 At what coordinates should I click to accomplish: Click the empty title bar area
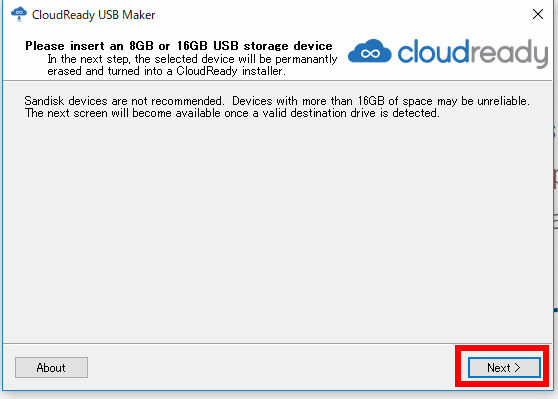[342, 15]
